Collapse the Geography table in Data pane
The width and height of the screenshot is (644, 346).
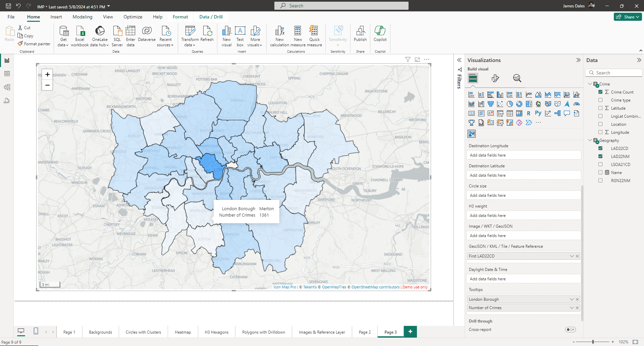[x=590, y=140]
